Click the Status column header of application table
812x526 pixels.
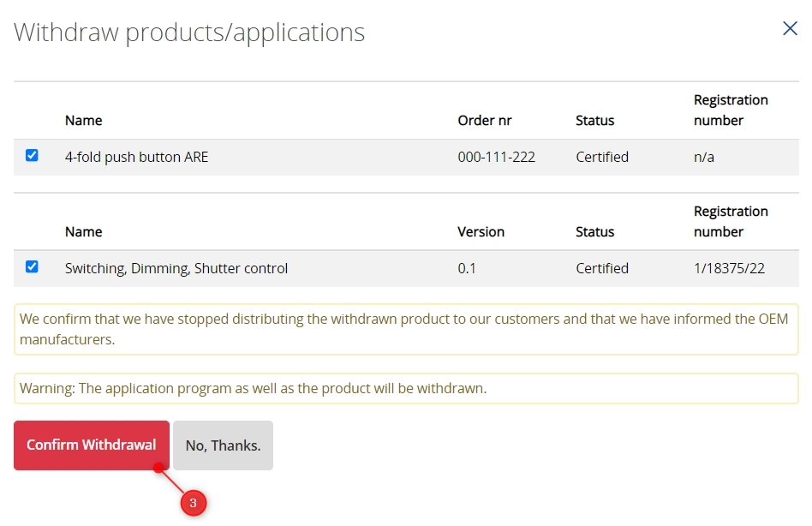[594, 231]
